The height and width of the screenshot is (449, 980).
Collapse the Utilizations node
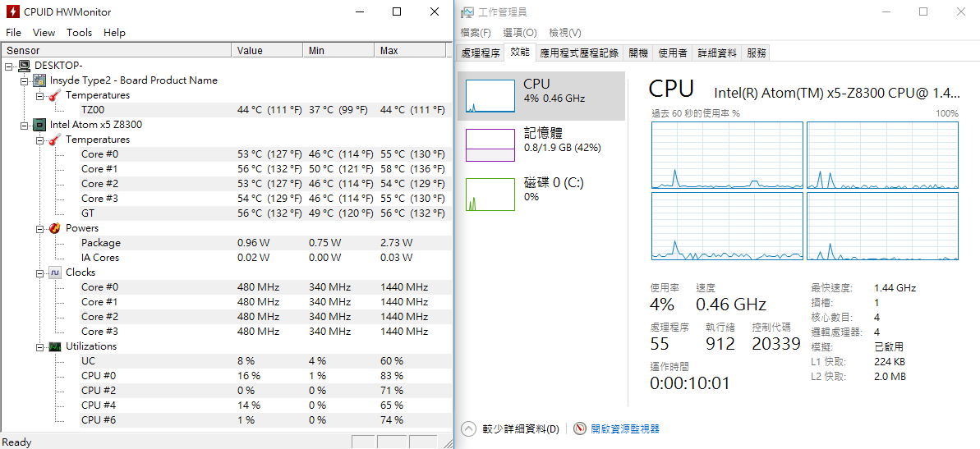click(40, 346)
